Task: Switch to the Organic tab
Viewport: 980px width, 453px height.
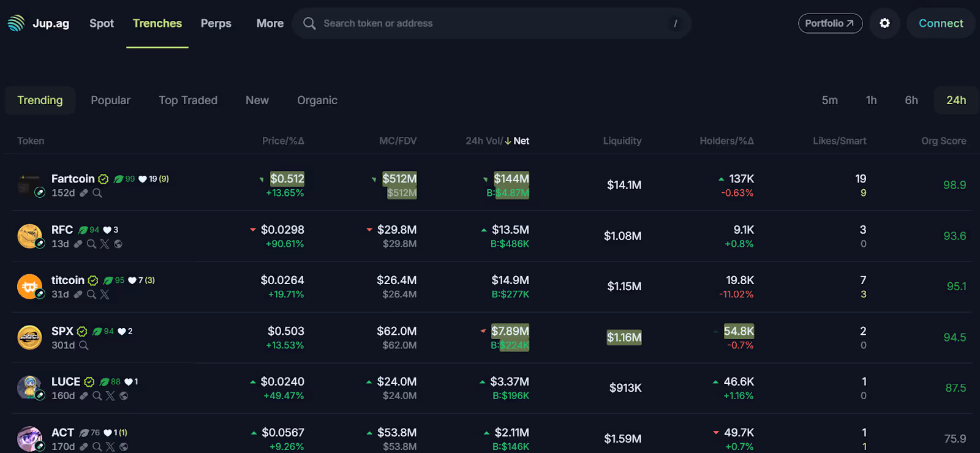Action: point(317,100)
